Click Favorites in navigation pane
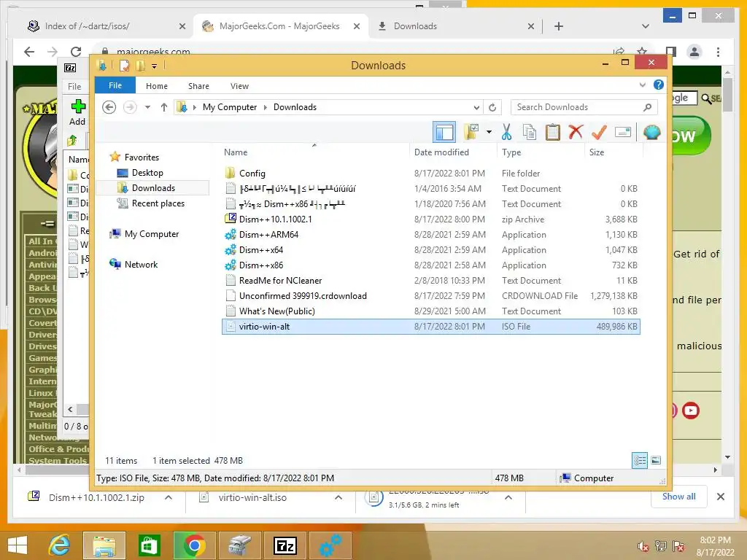Viewport: 747px width, 560px height. pyautogui.click(x=142, y=157)
